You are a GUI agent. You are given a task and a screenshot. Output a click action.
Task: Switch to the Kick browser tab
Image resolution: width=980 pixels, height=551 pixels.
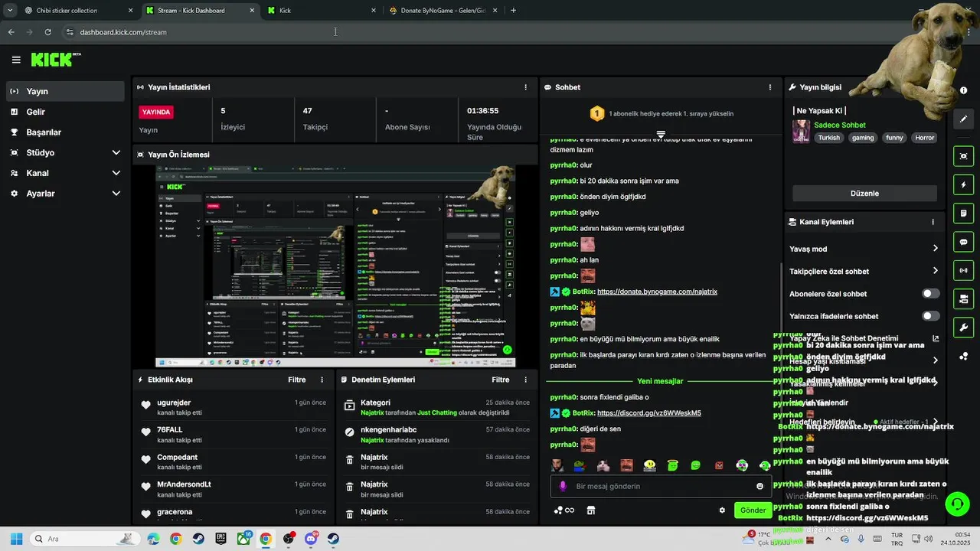click(x=320, y=11)
